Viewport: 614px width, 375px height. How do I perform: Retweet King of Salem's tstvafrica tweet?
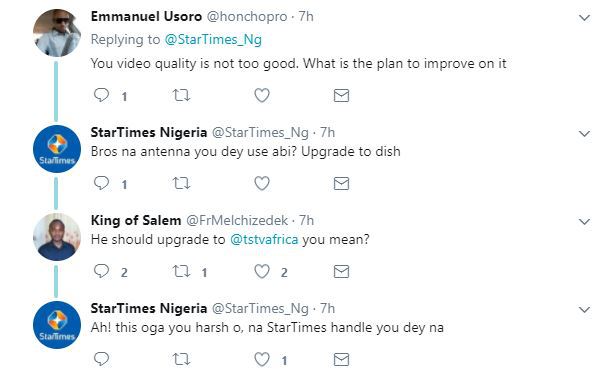click(181, 271)
